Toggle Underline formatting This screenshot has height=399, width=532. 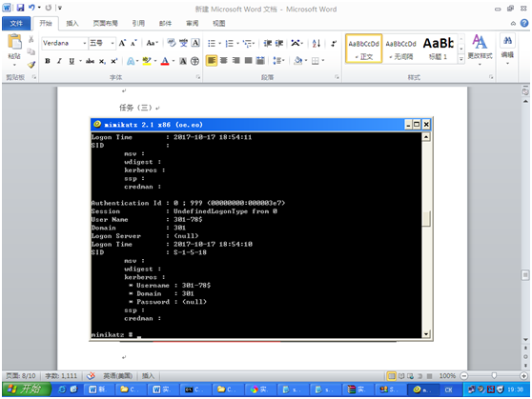[72, 61]
